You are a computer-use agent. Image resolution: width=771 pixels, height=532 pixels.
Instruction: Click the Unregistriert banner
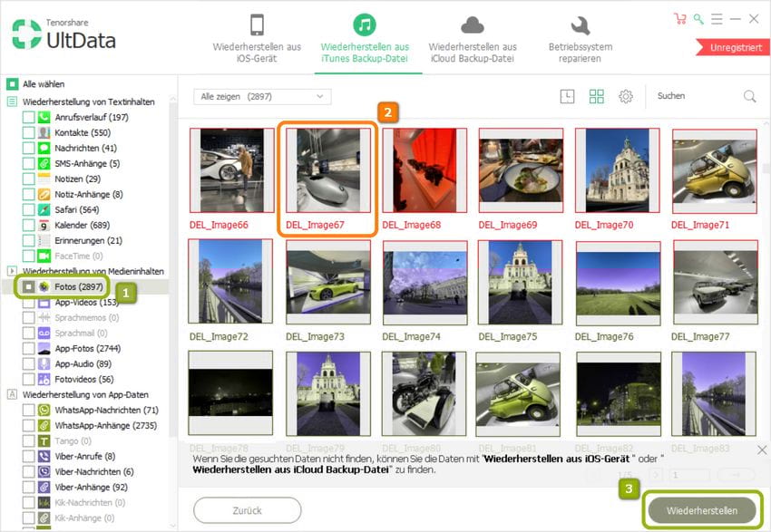point(733,48)
